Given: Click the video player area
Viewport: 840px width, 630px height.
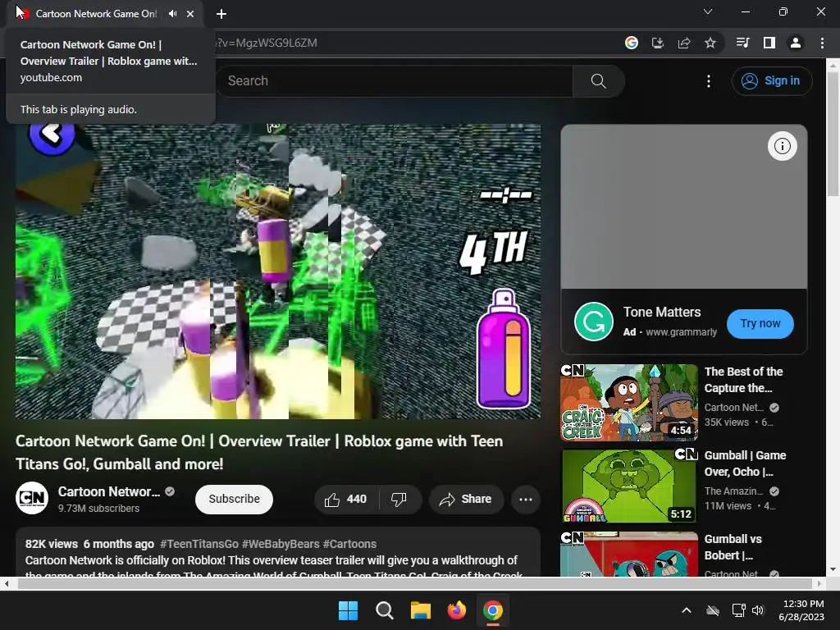Looking at the screenshot, I should pos(277,271).
